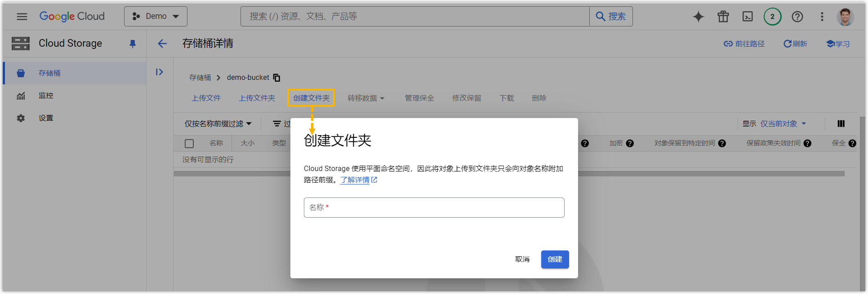Copy the demo-bucket name to clipboard
This screenshot has height=294, width=868.
pos(277,78)
